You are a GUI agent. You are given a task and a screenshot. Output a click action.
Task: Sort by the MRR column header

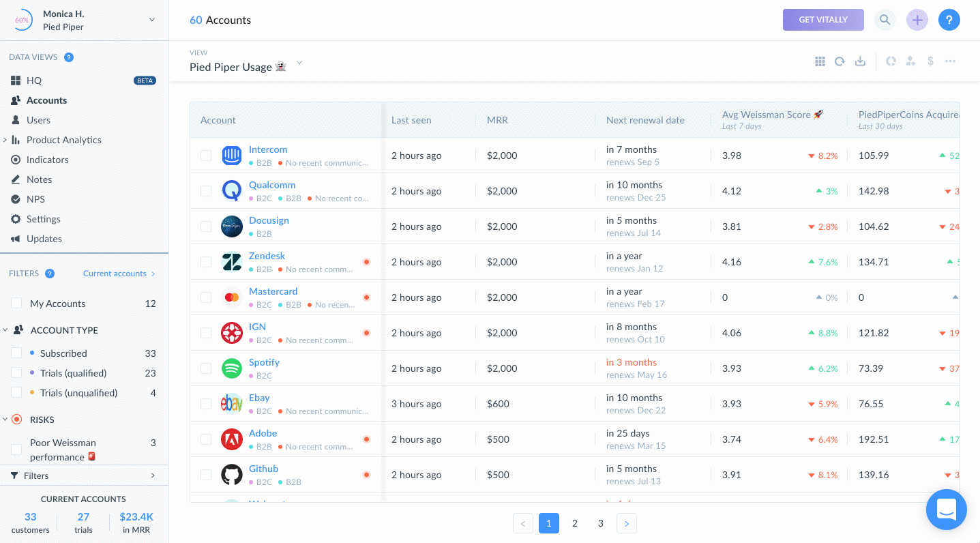tap(497, 120)
